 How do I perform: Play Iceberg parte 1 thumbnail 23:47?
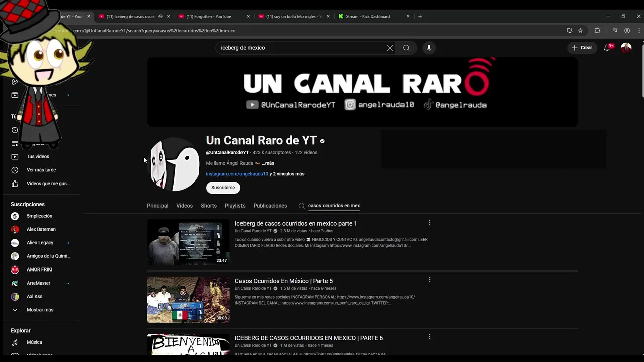click(x=188, y=242)
